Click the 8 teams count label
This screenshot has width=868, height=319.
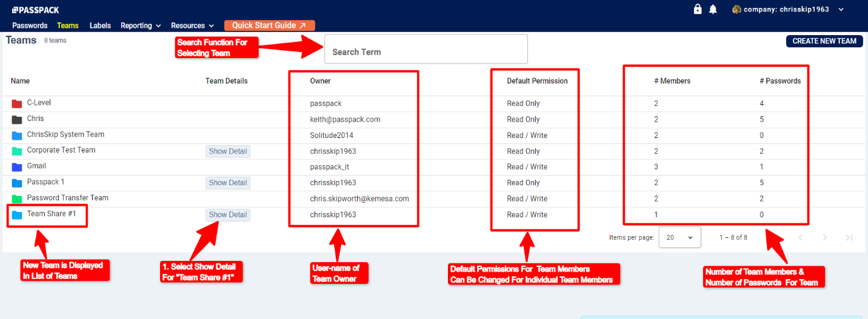[55, 41]
